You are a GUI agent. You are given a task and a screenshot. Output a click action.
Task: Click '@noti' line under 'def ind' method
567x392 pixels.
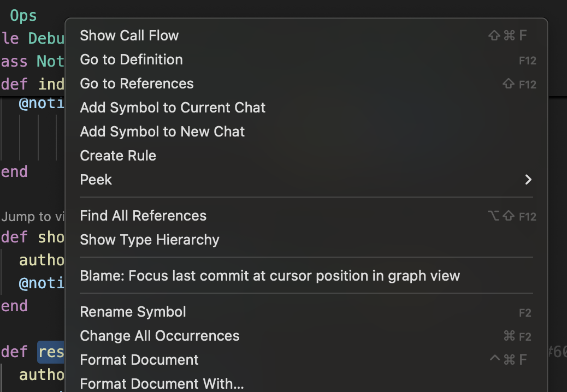point(42,104)
